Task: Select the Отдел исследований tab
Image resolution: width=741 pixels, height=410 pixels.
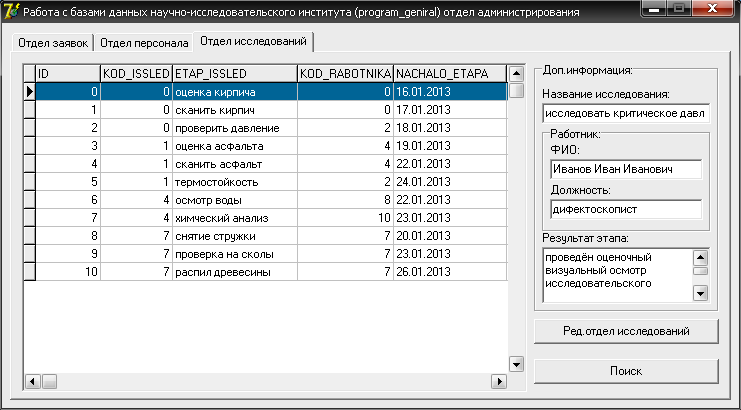Action: (x=254, y=41)
